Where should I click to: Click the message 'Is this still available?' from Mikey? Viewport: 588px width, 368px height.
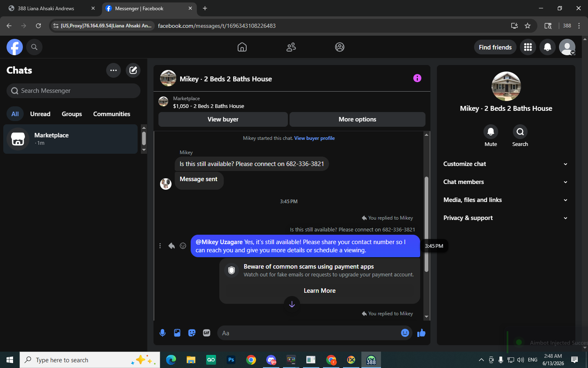(252, 164)
